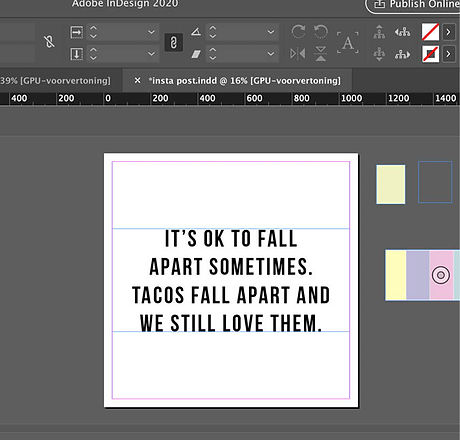The width and height of the screenshot is (460, 440).
Task: Adjust the rotation angle stepper
Action: (x=213, y=32)
